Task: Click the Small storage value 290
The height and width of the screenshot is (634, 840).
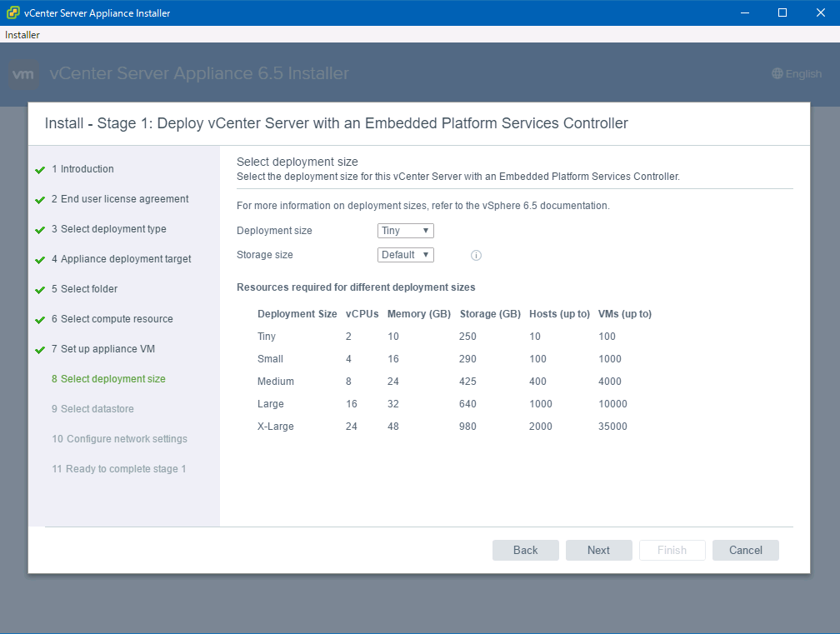Action: coord(467,359)
